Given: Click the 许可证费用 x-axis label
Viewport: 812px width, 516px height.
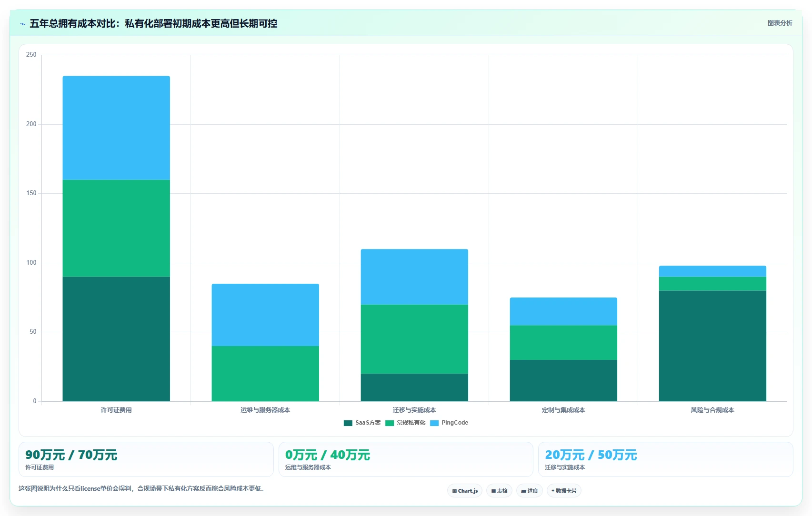Looking at the screenshot, I should click(x=116, y=410).
